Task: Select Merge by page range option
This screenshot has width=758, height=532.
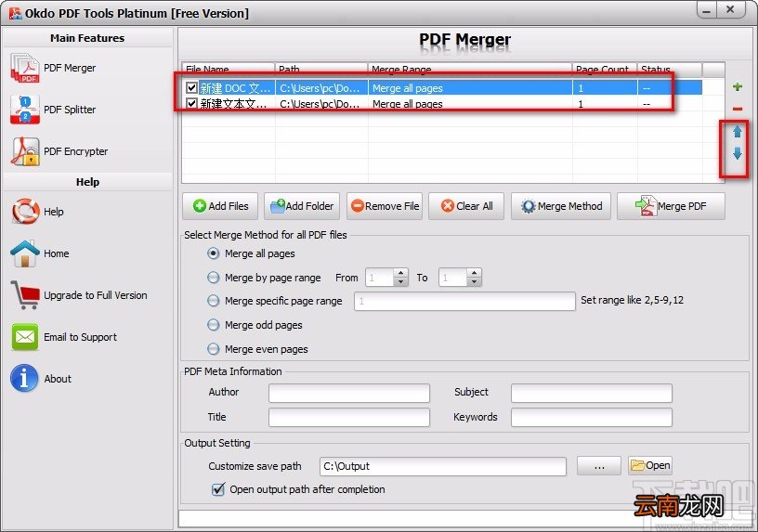Action: pos(214,278)
